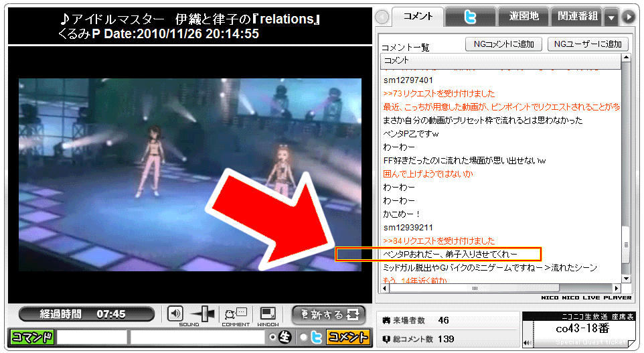Viewport: 644px width, 353px height.
Task: Select the Twitter radio button by comment box
Action: click(303, 337)
